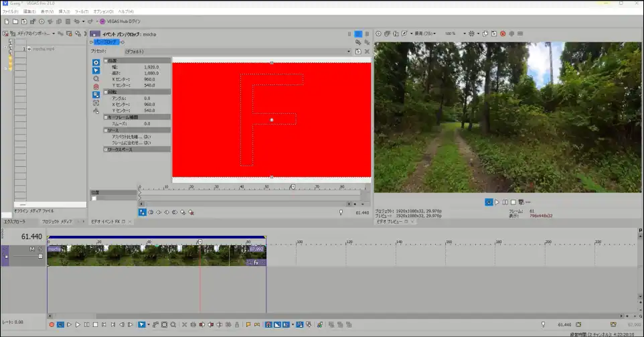Viewport: 644px width, 337px height.
Task: Click the アングル angle value 0.0
Action: (x=147, y=98)
